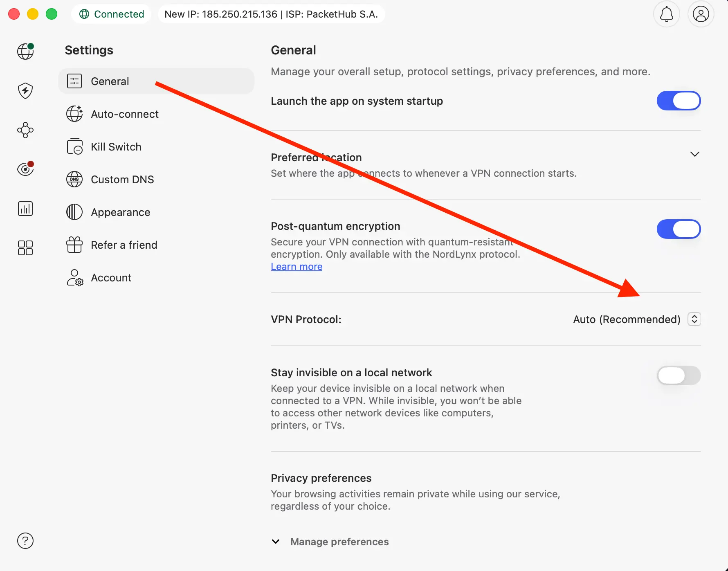Click the Learn more link
The image size is (728, 571).
(297, 267)
